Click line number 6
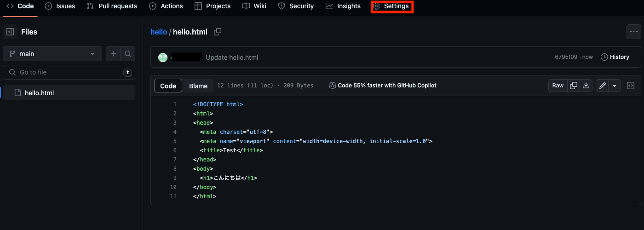The image size is (644, 230). pyautogui.click(x=175, y=150)
